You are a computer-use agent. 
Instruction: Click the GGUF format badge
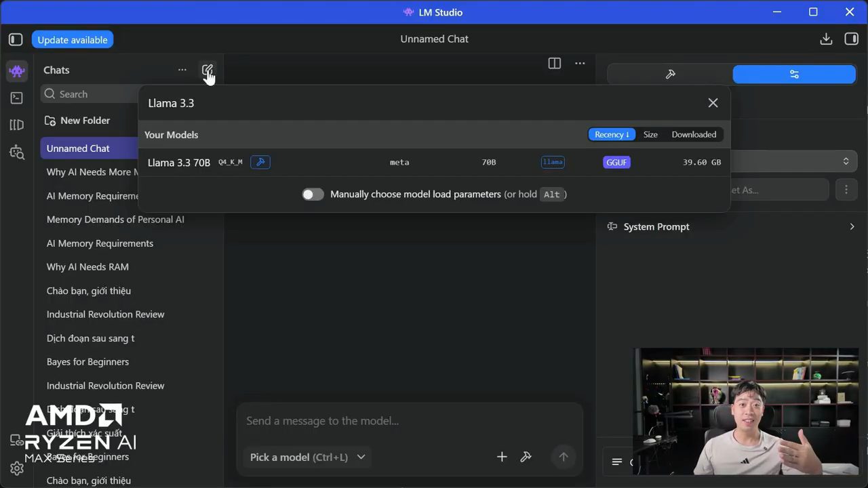tap(616, 162)
